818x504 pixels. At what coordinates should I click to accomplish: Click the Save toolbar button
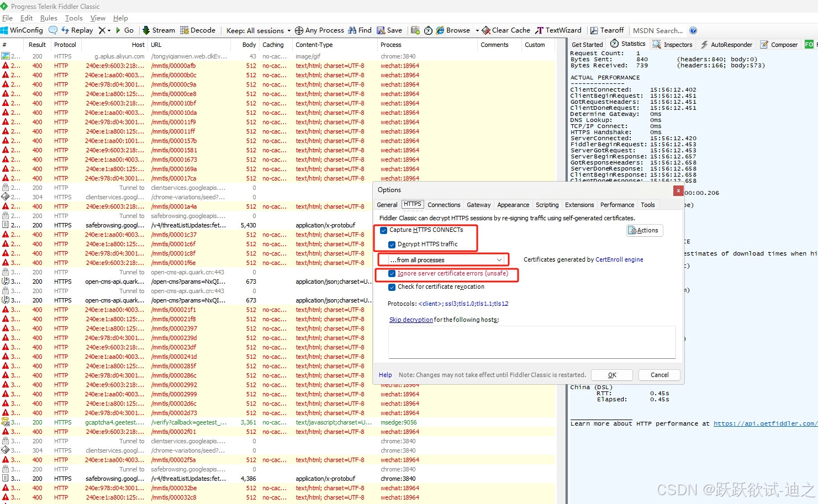pyautogui.click(x=389, y=30)
